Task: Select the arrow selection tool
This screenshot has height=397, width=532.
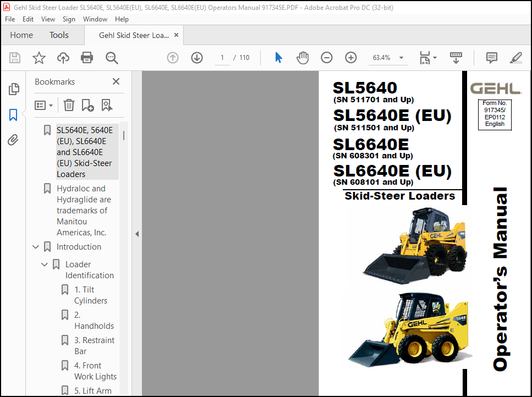Action: (x=278, y=58)
